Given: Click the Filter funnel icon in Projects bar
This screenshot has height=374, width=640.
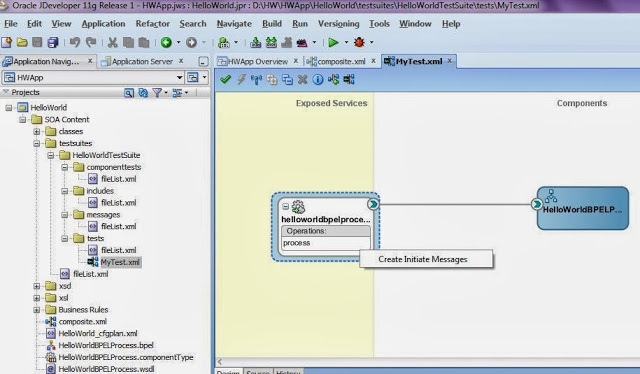Looking at the screenshot, I should coord(157,93).
